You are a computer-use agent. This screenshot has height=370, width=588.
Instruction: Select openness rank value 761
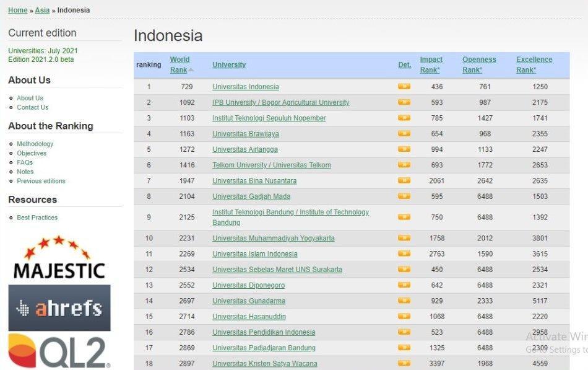click(485, 87)
